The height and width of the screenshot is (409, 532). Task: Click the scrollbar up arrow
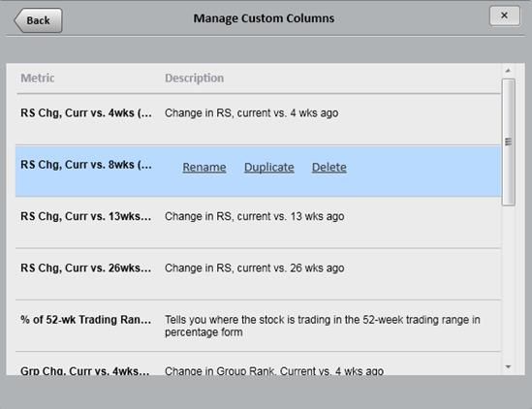508,71
